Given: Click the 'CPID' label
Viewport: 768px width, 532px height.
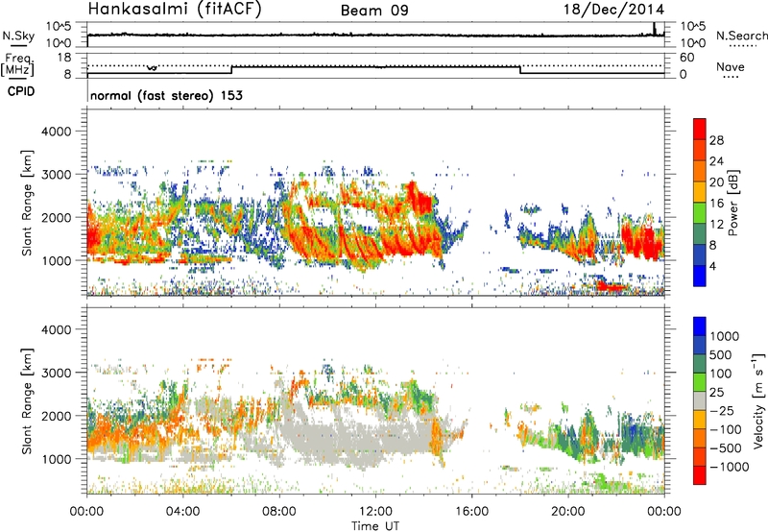Looking at the screenshot, I should [21, 91].
